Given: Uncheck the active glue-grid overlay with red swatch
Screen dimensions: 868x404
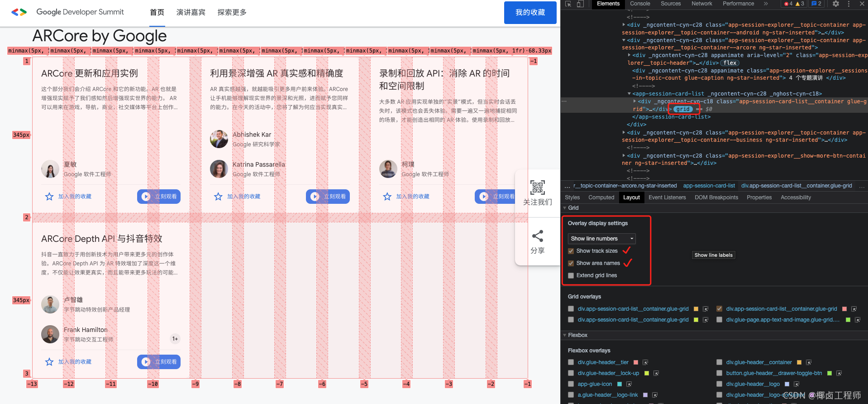Looking at the screenshot, I should [x=719, y=309].
